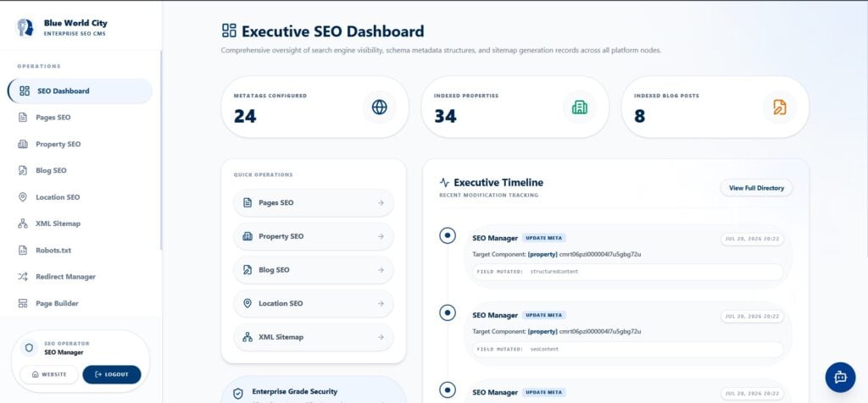Click the orange icon on Indexed Blog Posts
Viewport: 868px width, 403px height.
coord(780,108)
